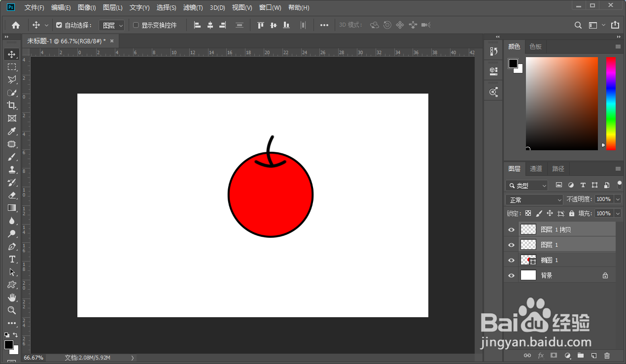Click Delete layer trash icon
The width and height of the screenshot is (626, 364).
tap(607, 355)
